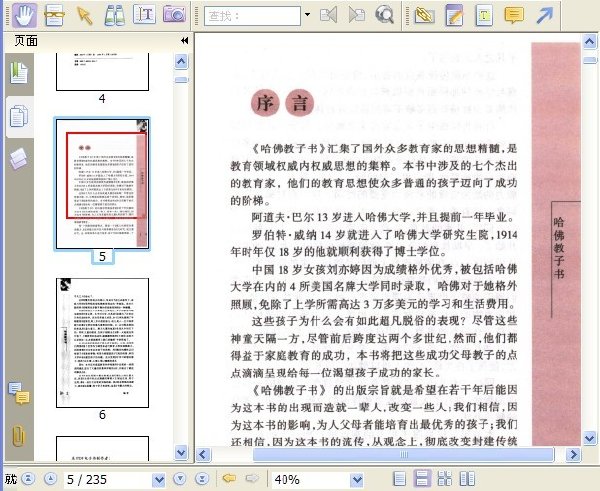Click the thumbnails scrollbar thumb
This screenshot has height=491, width=600.
pyautogui.click(x=181, y=80)
